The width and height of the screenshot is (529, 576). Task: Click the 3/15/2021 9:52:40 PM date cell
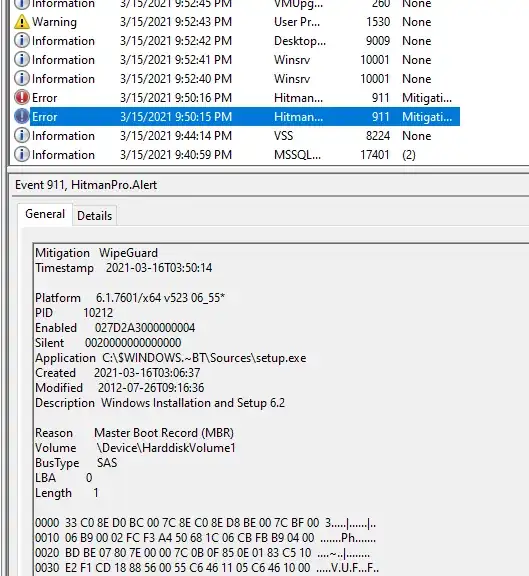176,79
